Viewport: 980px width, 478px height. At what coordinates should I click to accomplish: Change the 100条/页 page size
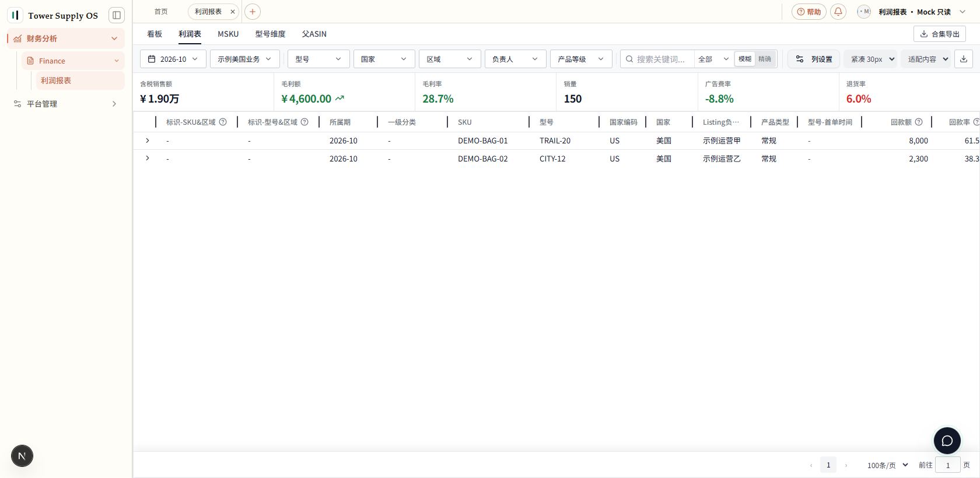click(887, 465)
